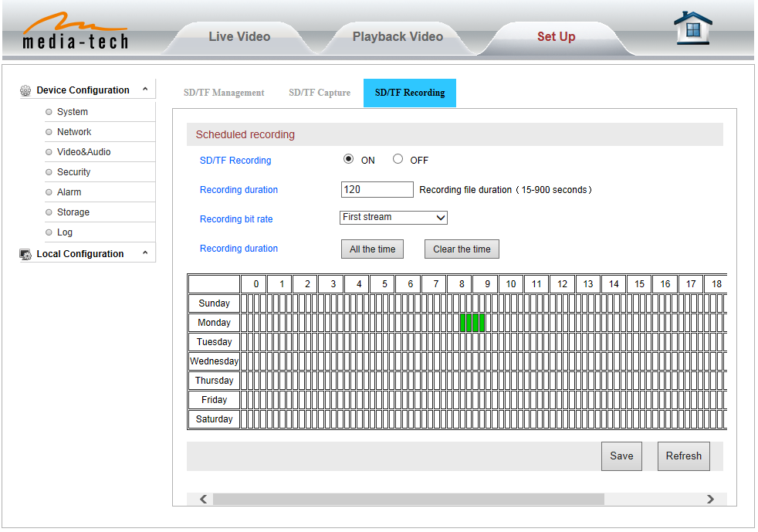
Task: Open the SD/TF Management tab
Action: pos(224,93)
